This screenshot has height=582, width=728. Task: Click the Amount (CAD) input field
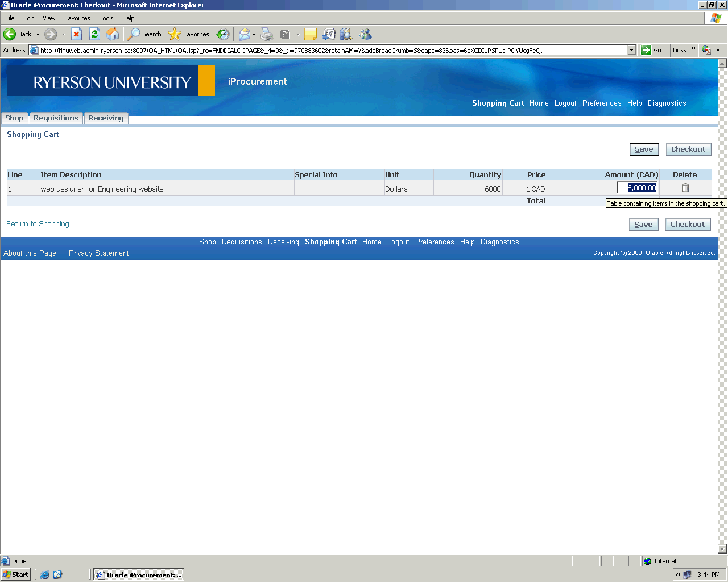(x=637, y=188)
